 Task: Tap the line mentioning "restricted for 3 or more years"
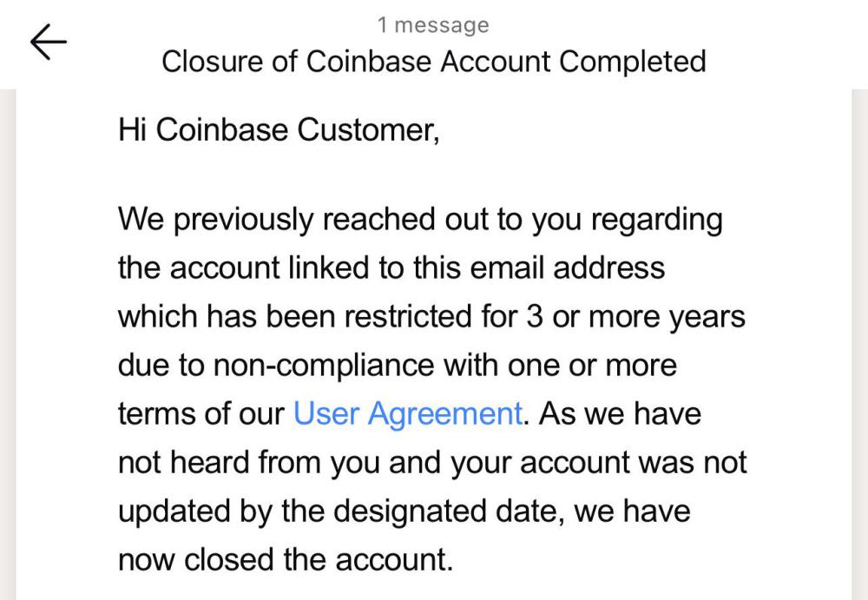tap(431, 317)
